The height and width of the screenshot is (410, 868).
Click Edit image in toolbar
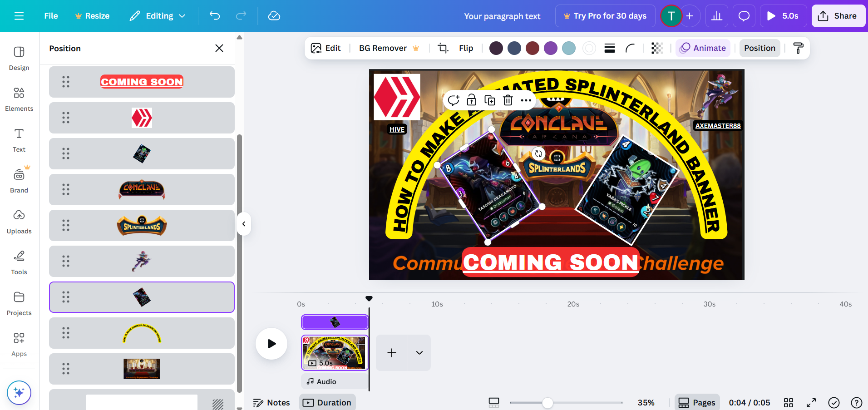[325, 48]
